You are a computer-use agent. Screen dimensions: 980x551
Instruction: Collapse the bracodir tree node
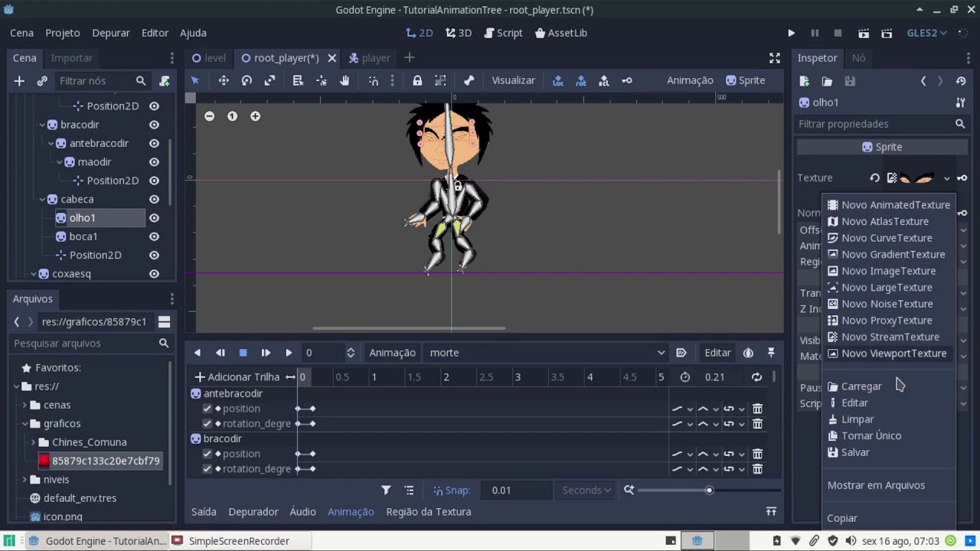pos(42,125)
